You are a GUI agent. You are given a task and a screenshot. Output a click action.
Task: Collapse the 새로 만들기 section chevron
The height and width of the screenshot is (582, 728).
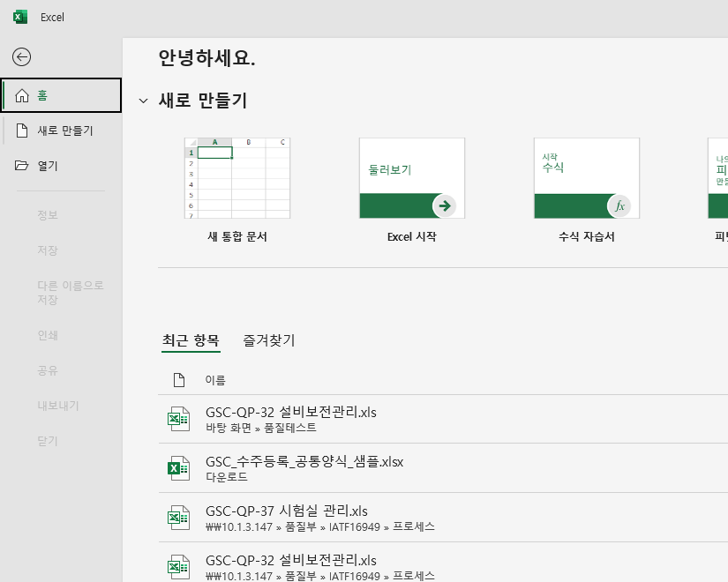click(x=144, y=101)
